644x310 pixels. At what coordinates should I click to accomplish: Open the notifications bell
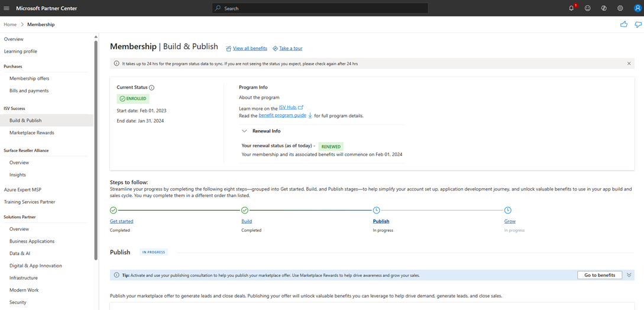(x=571, y=8)
